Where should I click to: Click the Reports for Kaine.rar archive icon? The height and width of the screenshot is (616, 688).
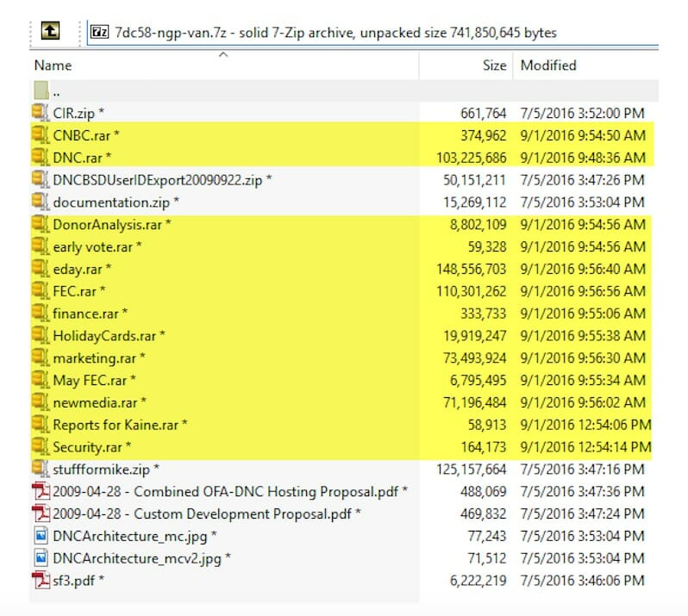tap(41, 425)
